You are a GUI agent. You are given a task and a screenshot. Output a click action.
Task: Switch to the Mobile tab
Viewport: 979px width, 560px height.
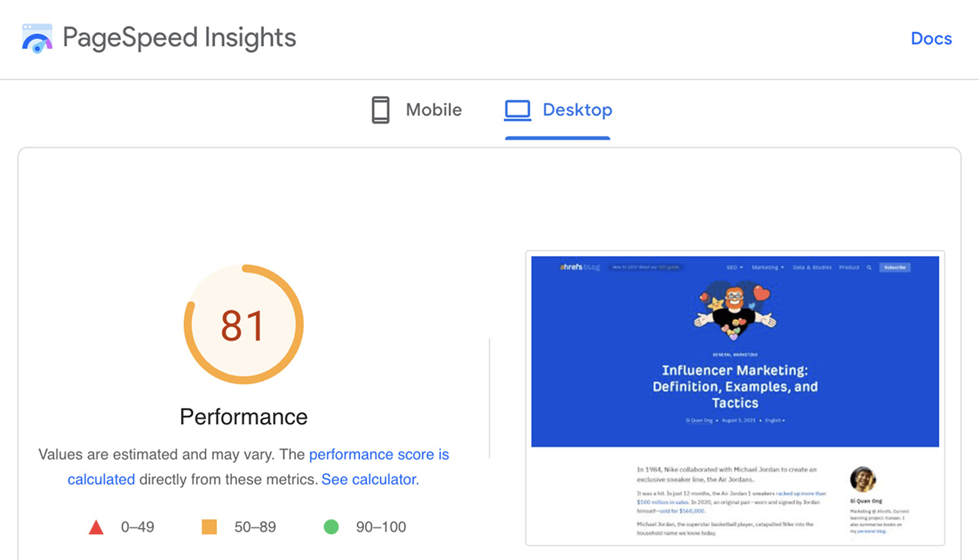click(433, 109)
